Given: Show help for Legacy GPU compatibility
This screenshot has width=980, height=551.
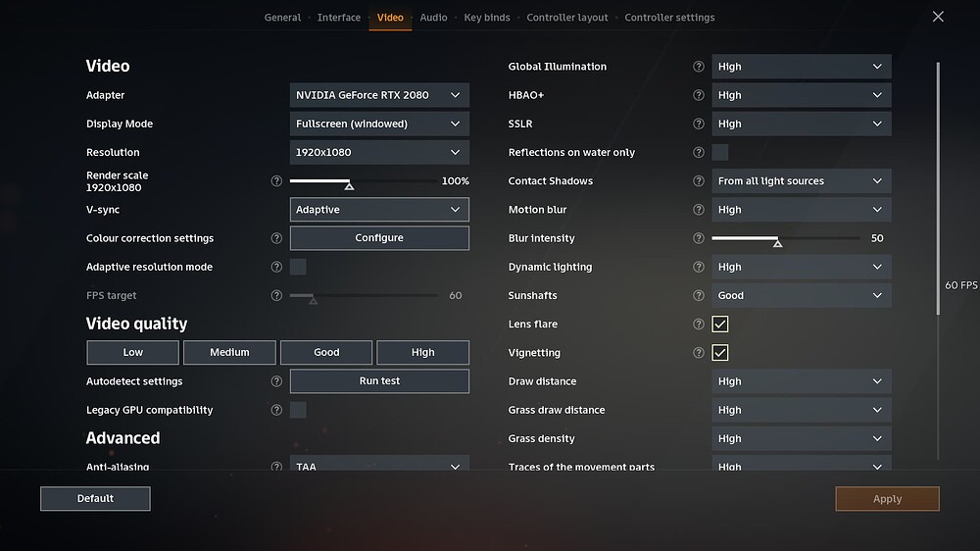Looking at the screenshot, I should tap(276, 410).
